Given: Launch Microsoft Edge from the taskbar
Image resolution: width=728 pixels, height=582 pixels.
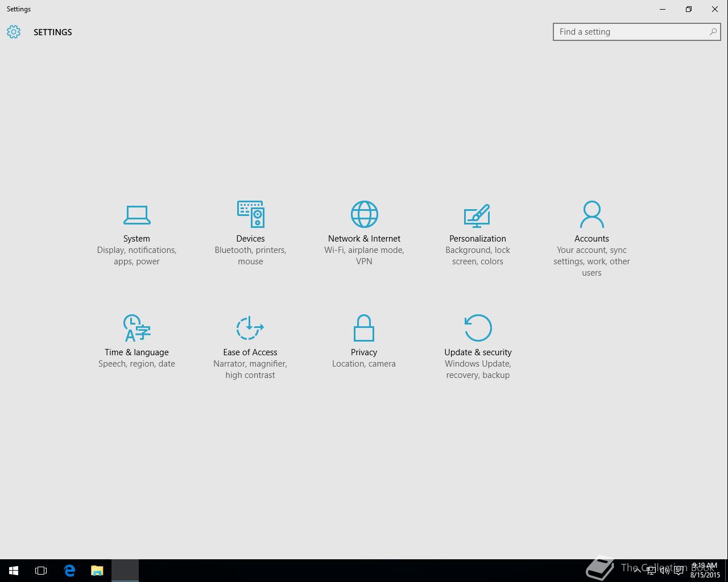Looking at the screenshot, I should (x=69, y=571).
